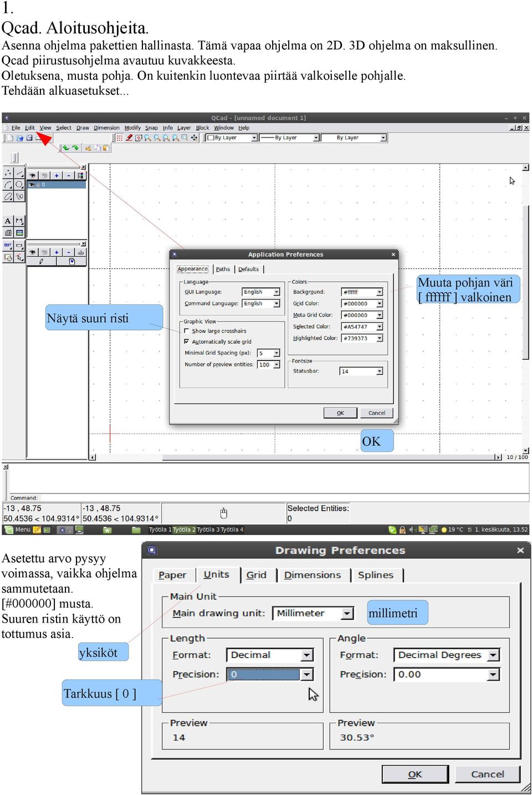Click the Remove block minus button
This screenshot has height=795, width=532.
(69, 252)
